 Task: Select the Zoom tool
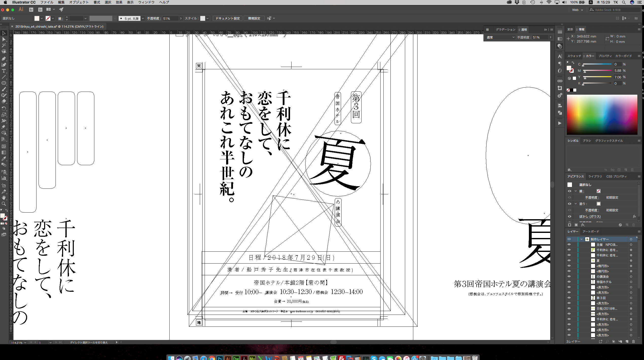(4, 204)
